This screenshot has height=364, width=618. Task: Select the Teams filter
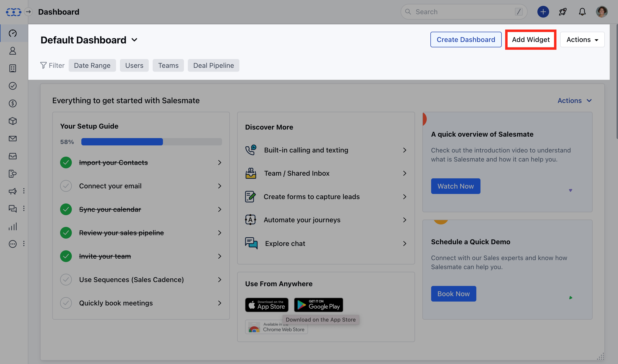click(x=168, y=65)
